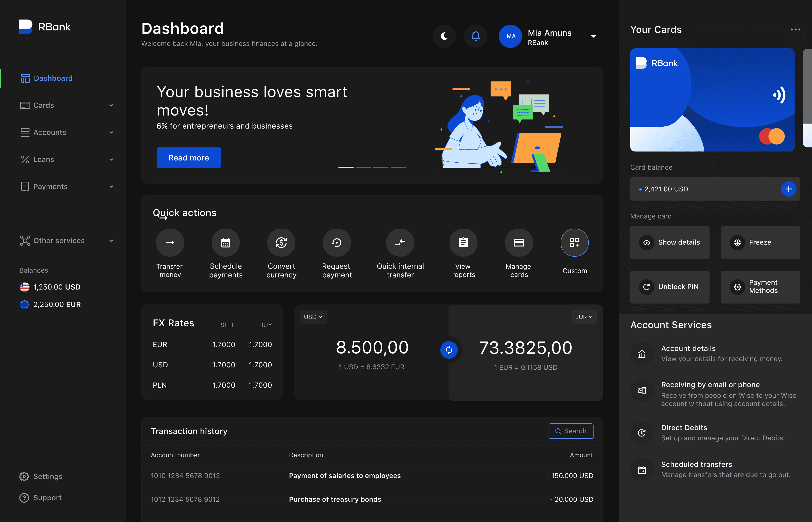Start a Quick internal transfer
Viewport: 812px width, 522px height.
[400, 243]
